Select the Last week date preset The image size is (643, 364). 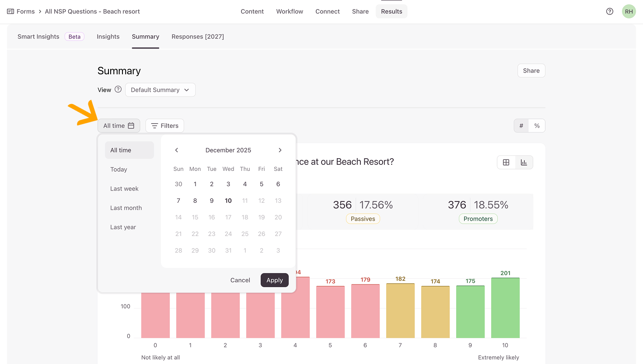point(124,189)
